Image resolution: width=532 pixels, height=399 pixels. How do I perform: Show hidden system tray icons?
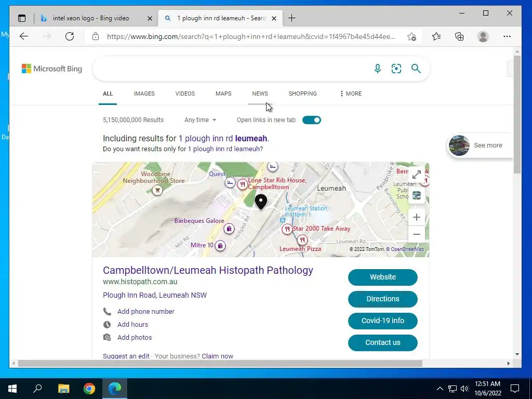coord(440,389)
